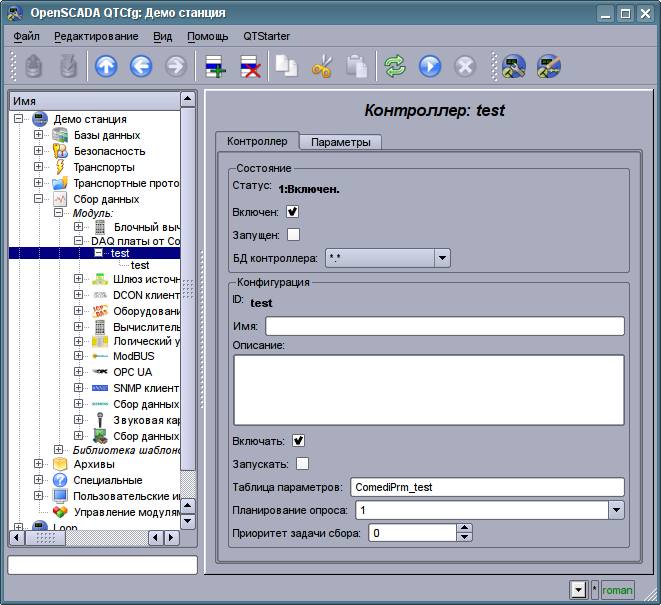Open the Планирование опроса dropdown
Screen dimensions: 661x605
616,510
